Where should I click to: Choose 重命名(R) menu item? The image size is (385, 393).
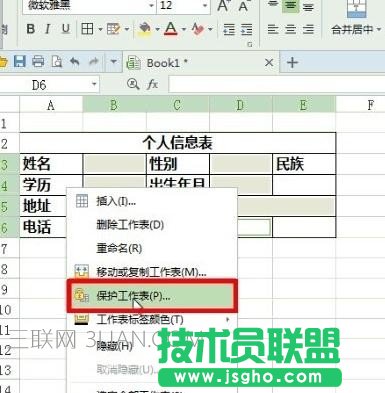152,249
